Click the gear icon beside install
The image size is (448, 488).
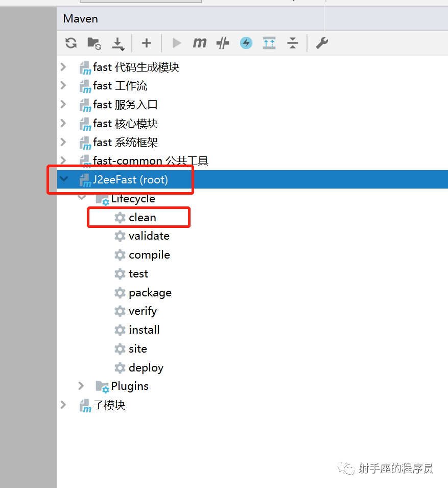pos(120,330)
